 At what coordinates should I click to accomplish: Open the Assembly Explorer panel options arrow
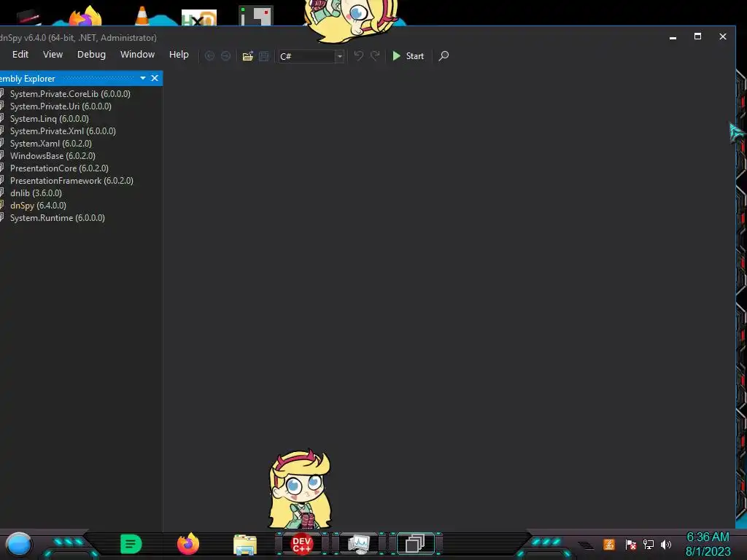[x=143, y=78]
